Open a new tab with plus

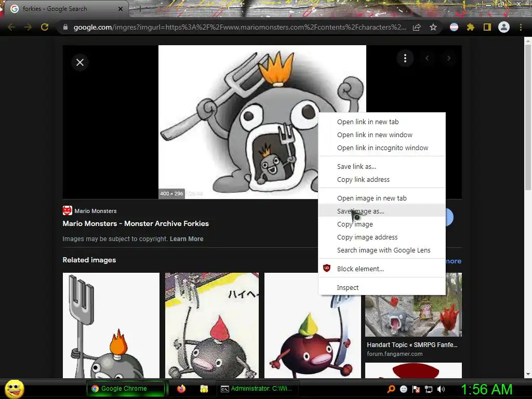(139, 9)
